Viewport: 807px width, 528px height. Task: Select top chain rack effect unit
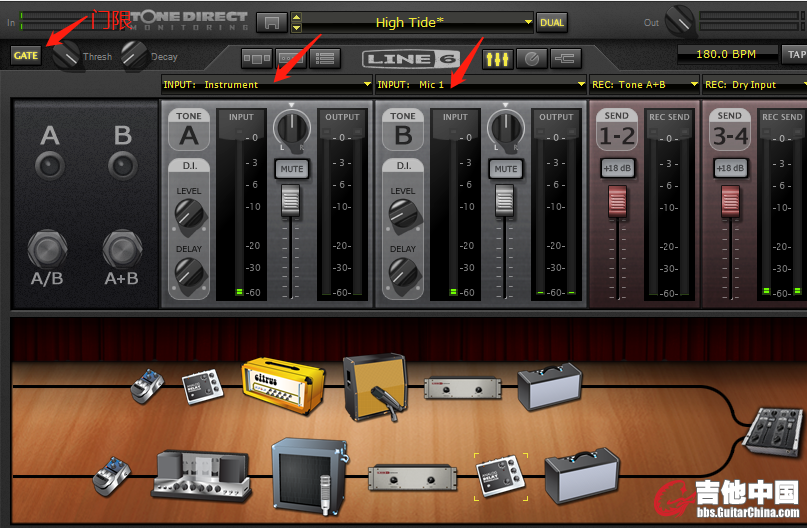click(463, 388)
